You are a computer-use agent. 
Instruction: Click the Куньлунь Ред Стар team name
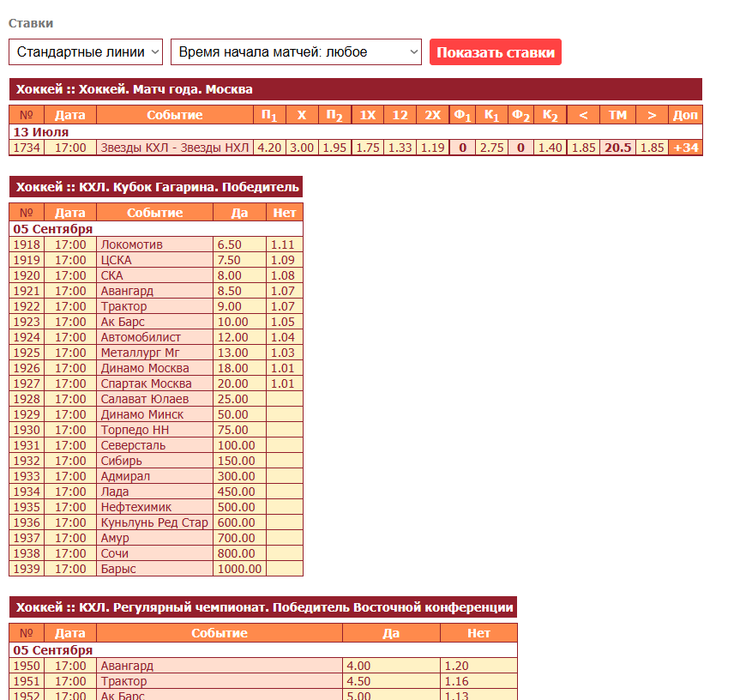point(154,522)
